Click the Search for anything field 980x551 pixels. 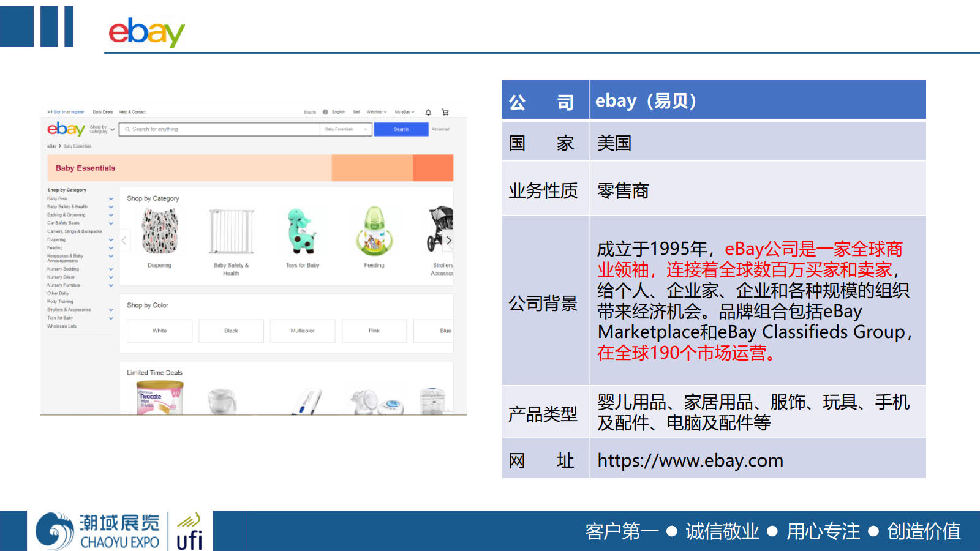point(220,129)
